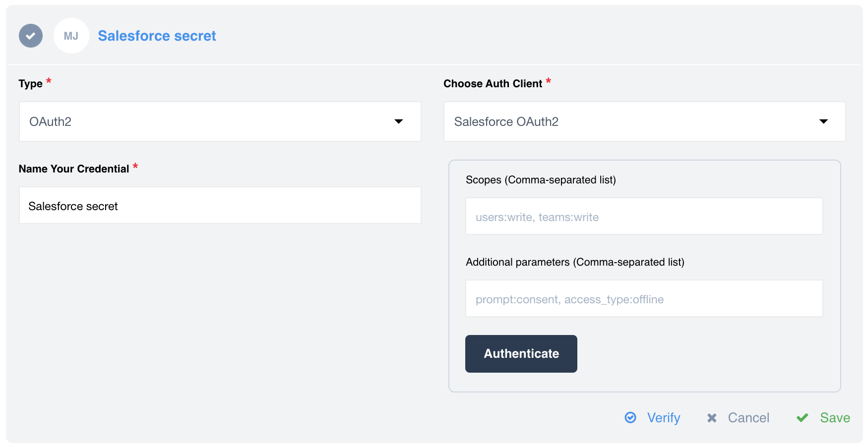The height and width of the screenshot is (447, 868).
Task: Click the Authenticate button
Action: coord(521,354)
